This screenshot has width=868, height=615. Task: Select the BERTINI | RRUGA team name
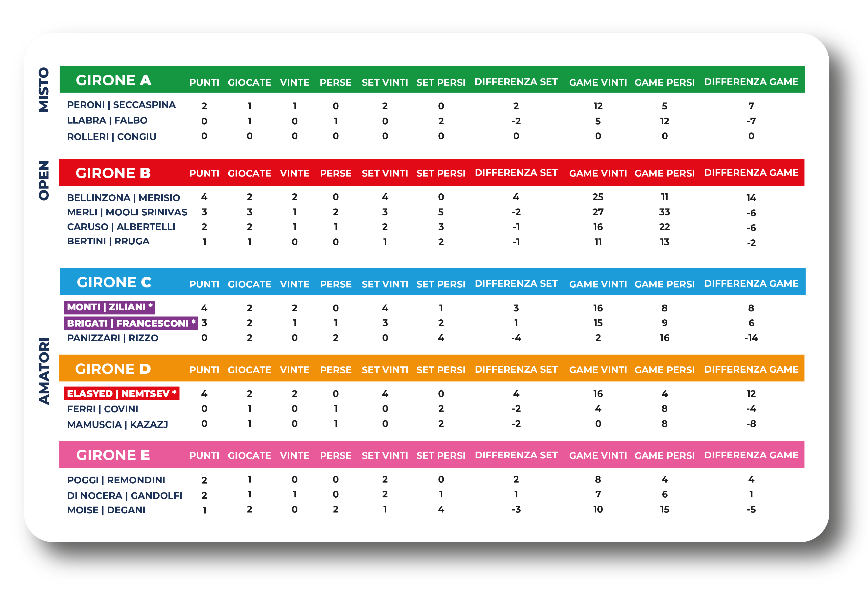click(x=108, y=241)
